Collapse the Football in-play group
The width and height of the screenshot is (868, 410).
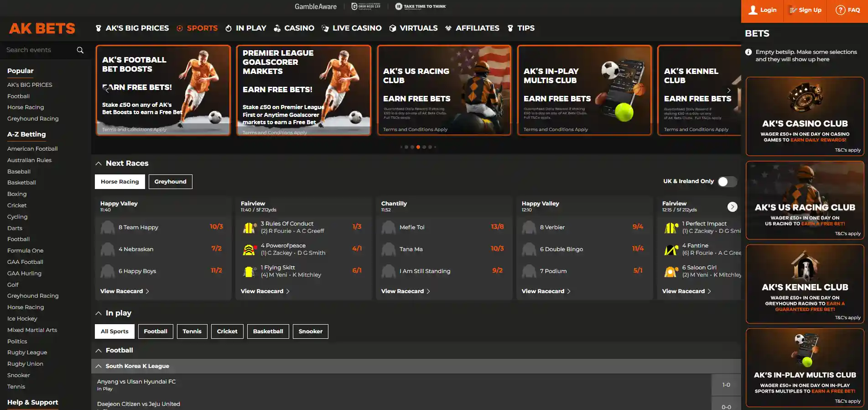[x=99, y=351]
